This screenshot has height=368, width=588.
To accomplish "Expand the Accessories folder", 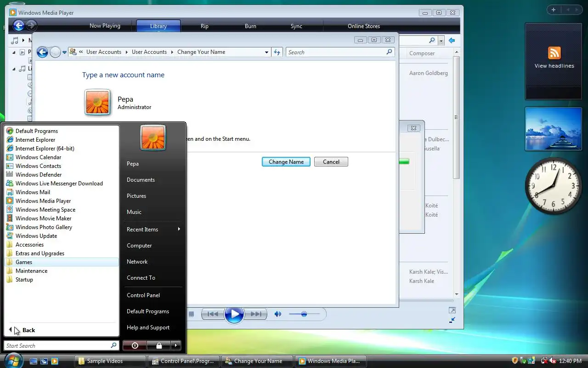I will pos(62,245).
